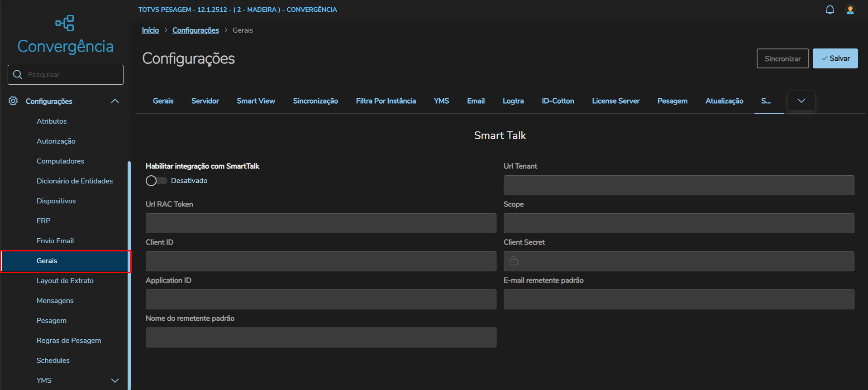Expand the YMS sidebar submenu

[x=115, y=380]
